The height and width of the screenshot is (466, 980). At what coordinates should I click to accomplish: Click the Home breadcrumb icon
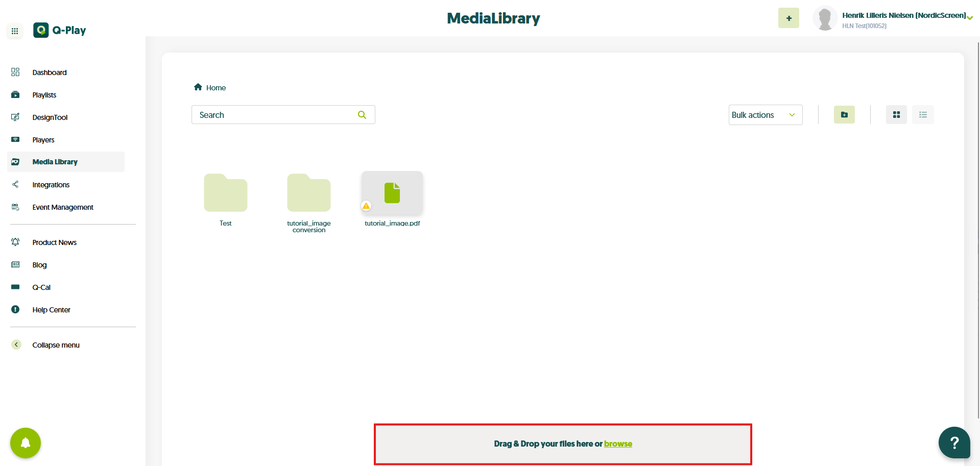[x=198, y=87]
